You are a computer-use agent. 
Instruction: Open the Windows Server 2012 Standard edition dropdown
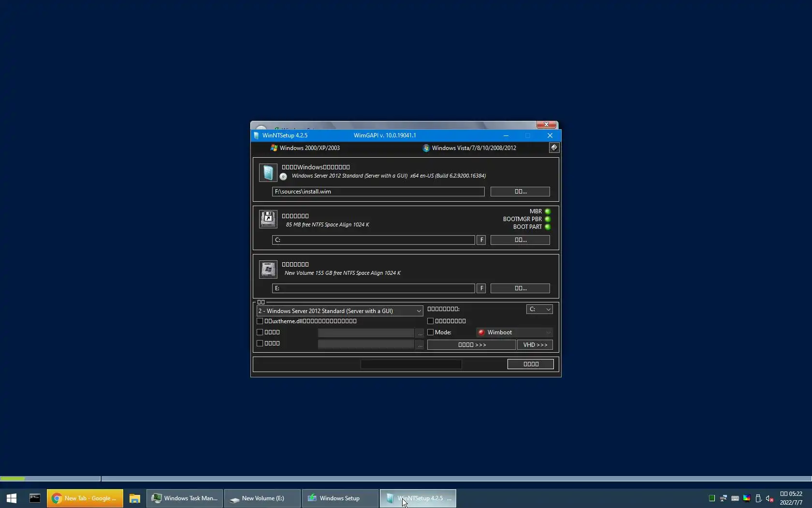[x=340, y=311]
